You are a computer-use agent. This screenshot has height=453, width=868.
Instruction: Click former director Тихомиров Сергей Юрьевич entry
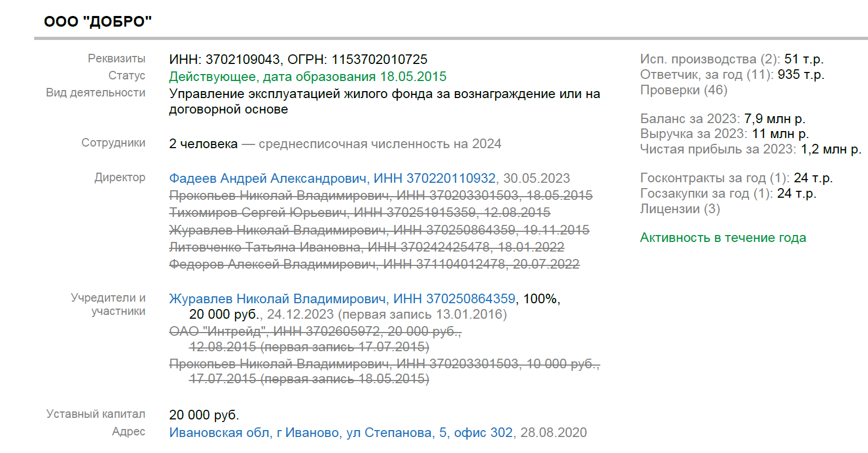pos(359,213)
